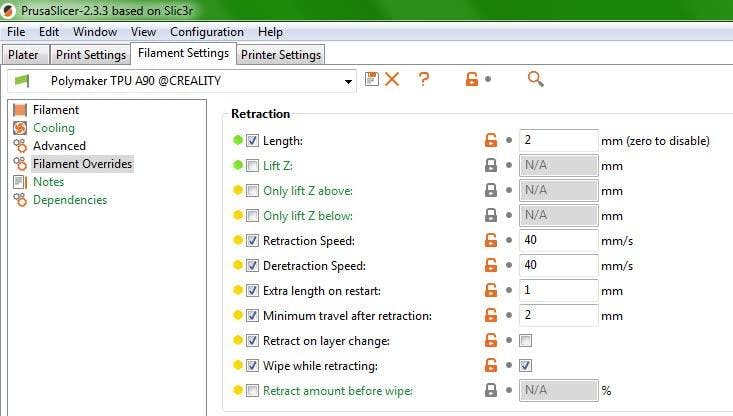Enable the Lift Z override checkbox

tap(253, 166)
